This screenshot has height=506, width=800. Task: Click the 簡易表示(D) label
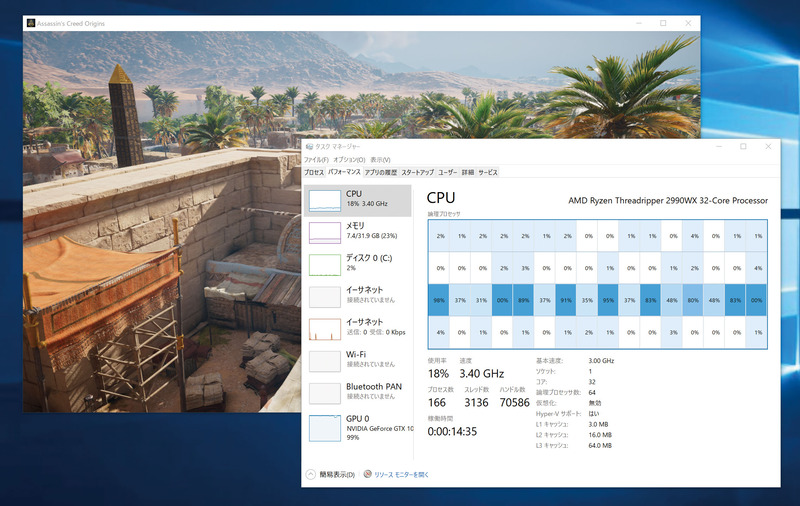pos(337,475)
